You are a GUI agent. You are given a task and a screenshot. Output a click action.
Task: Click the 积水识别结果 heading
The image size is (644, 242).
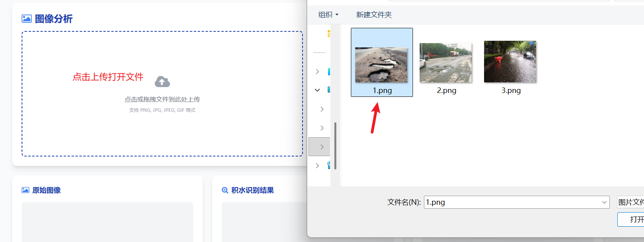point(253,190)
